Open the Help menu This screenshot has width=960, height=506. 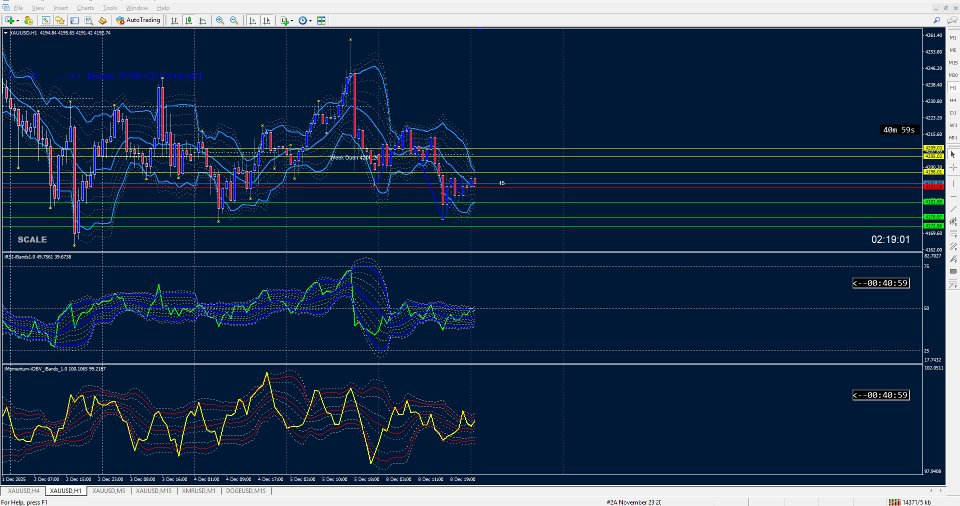coord(163,8)
